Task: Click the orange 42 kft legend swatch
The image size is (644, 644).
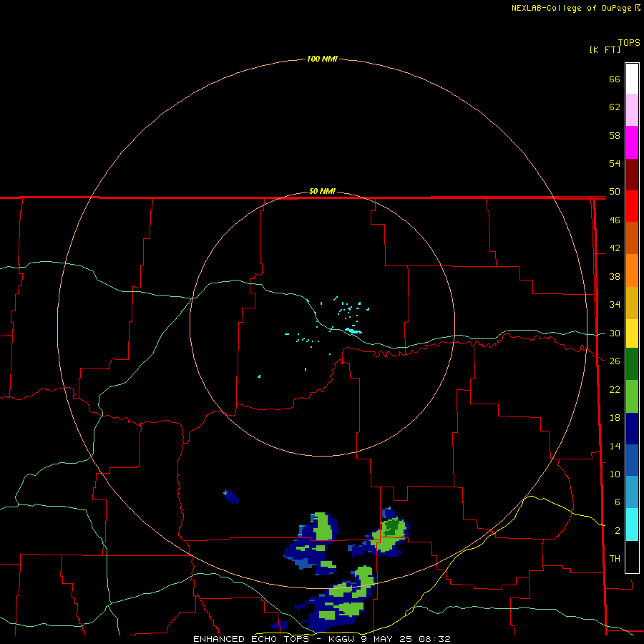Action: click(x=632, y=270)
